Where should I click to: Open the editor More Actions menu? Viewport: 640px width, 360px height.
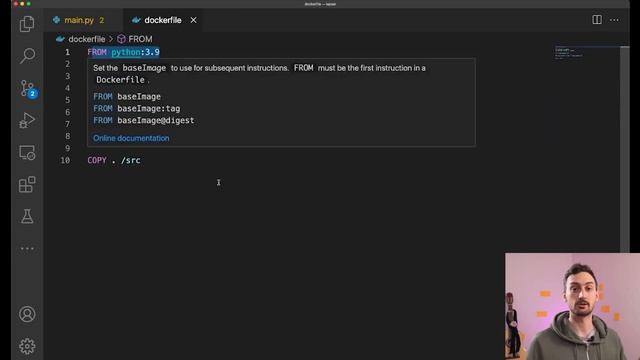coord(614,20)
